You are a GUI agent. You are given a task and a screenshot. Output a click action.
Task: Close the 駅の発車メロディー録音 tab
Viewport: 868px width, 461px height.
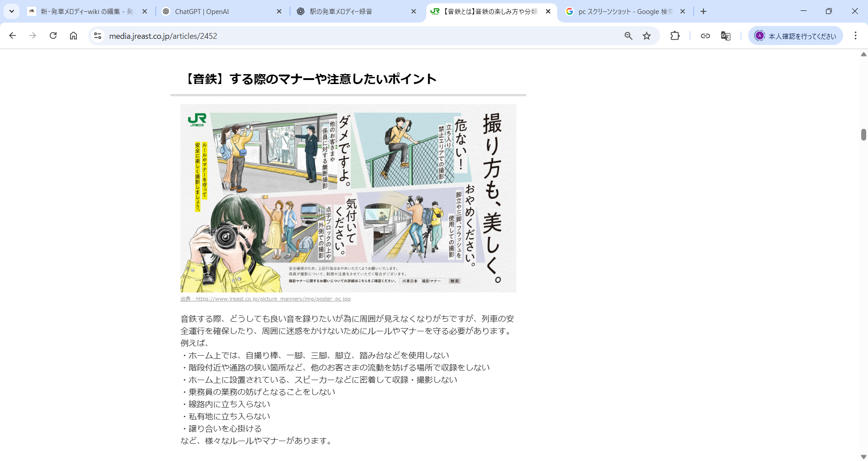[x=414, y=11]
